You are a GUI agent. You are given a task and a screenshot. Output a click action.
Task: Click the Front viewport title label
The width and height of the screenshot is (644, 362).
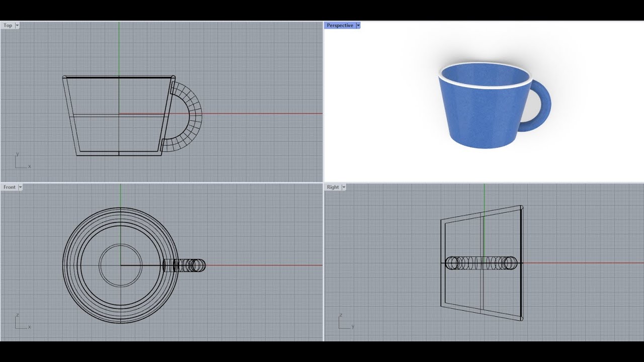pyautogui.click(x=10, y=187)
